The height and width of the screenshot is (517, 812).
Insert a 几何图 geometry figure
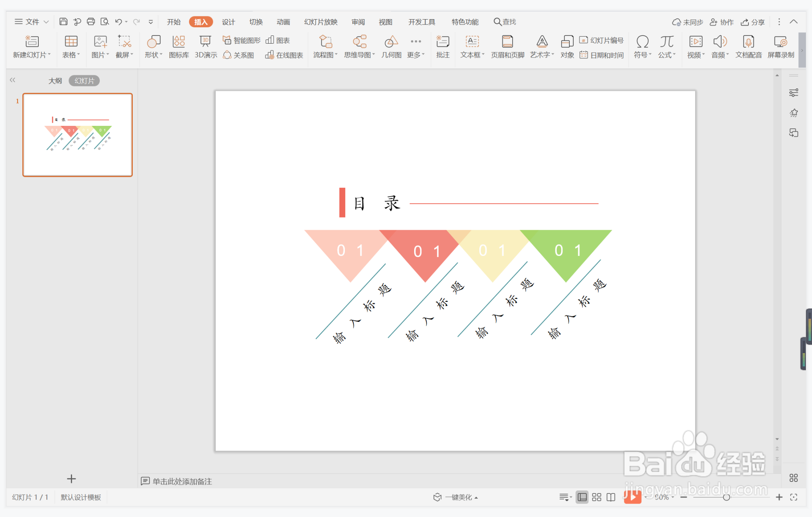coord(391,46)
